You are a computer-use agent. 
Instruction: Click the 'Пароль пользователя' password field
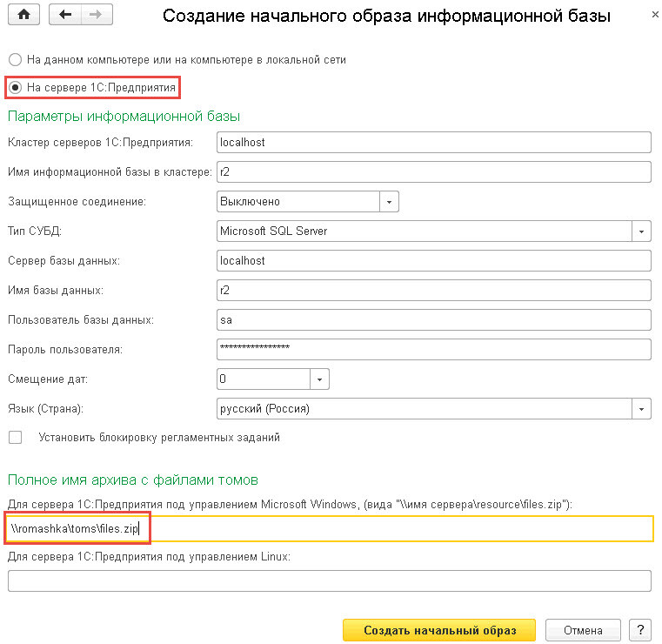[433, 349]
